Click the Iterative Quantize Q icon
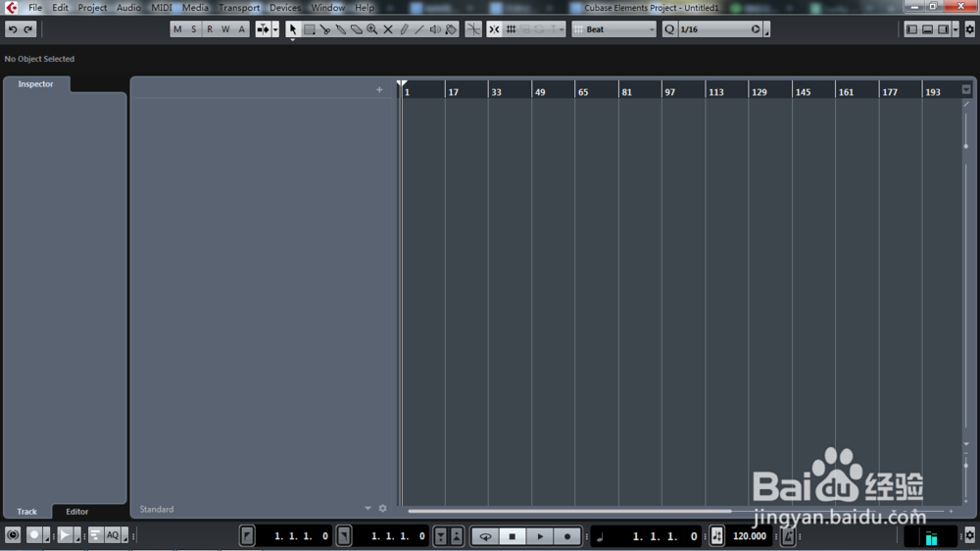Viewport: 980px width, 551px height. coord(669,29)
